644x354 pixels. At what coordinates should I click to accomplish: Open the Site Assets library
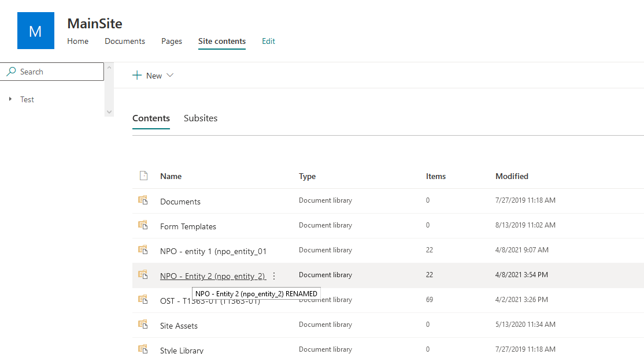179,326
